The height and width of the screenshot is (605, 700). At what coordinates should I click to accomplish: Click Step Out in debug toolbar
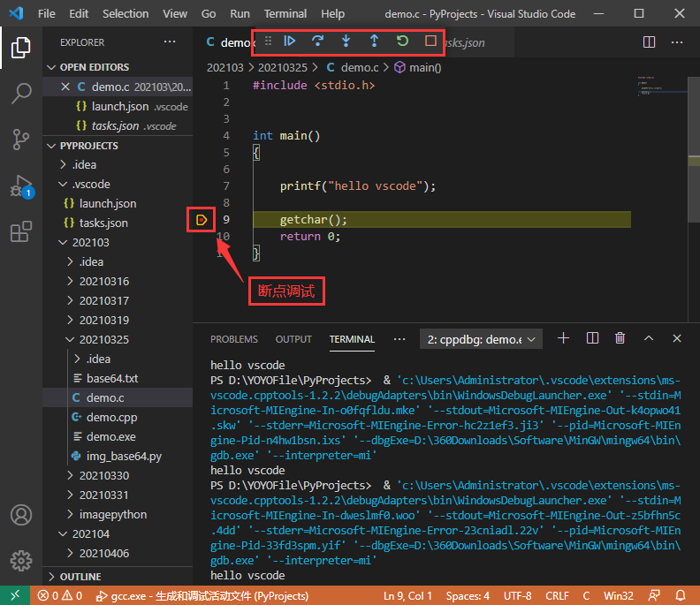[374, 41]
